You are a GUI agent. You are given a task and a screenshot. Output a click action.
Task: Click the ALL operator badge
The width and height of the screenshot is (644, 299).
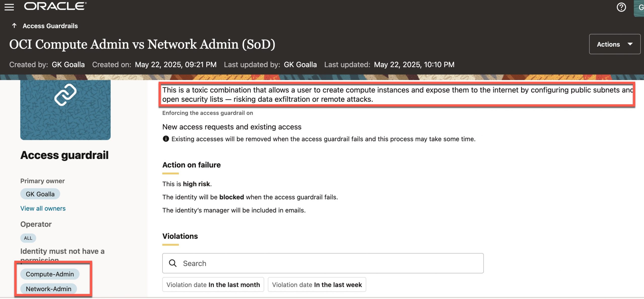tap(28, 238)
